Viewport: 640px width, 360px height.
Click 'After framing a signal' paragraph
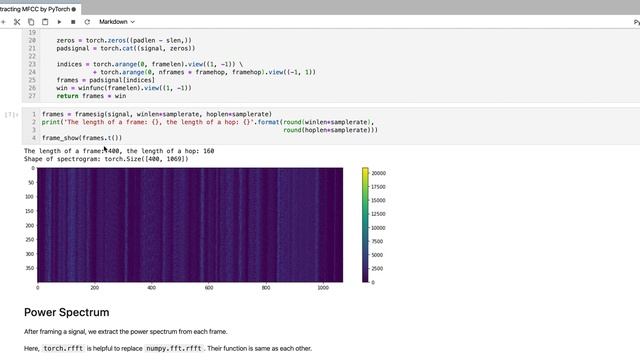point(126,331)
